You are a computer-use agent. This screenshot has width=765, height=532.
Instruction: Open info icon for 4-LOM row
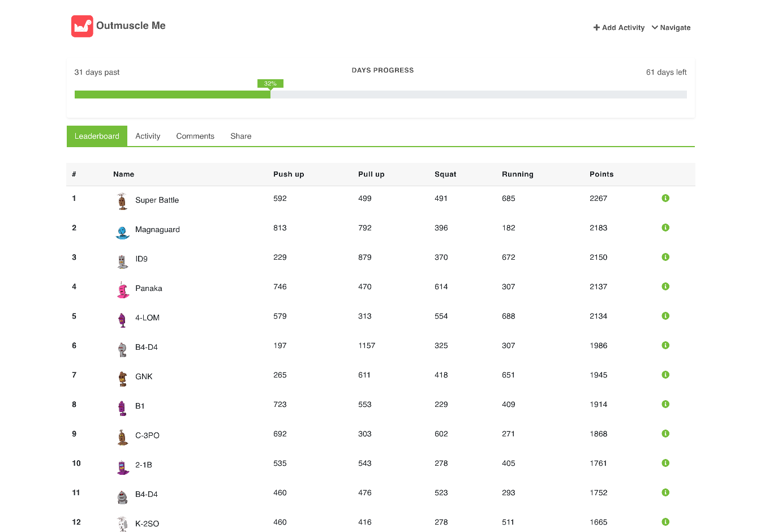665,316
